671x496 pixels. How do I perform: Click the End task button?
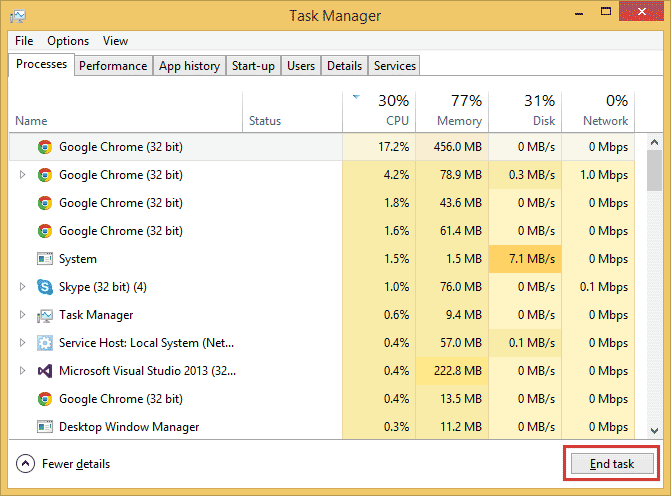coord(612,464)
